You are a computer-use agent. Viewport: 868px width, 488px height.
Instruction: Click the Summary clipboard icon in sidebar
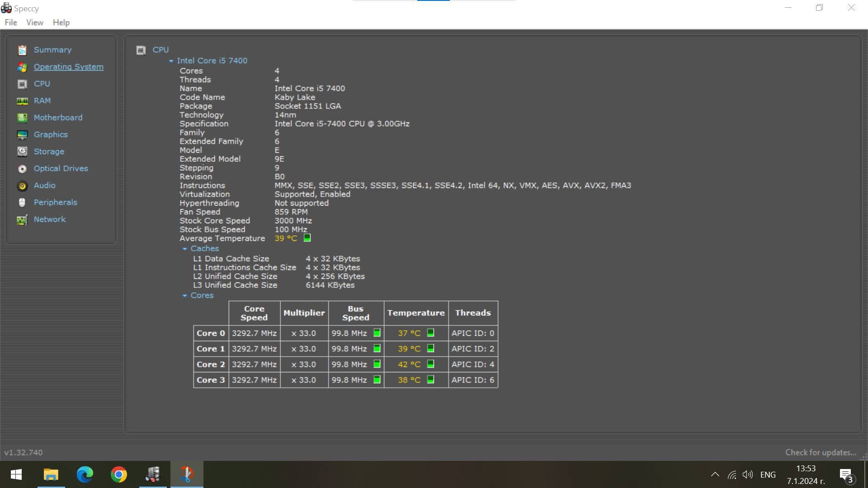coord(22,50)
